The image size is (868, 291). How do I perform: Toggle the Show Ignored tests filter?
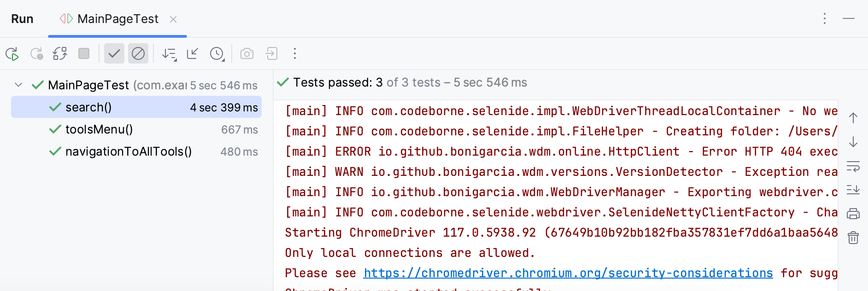138,54
